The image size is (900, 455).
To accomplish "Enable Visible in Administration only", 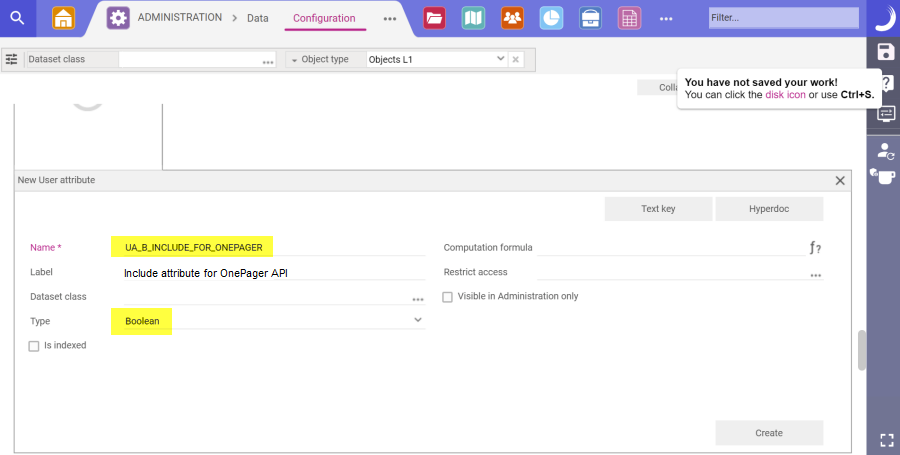I will coord(447,297).
